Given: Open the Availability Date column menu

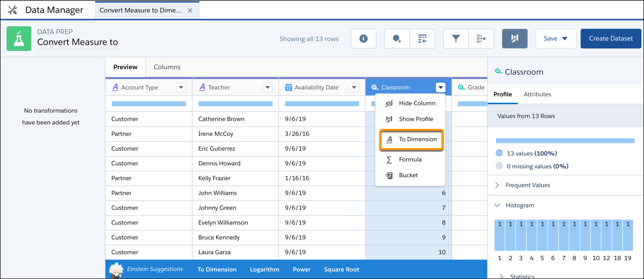Looking at the screenshot, I should click(354, 87).
